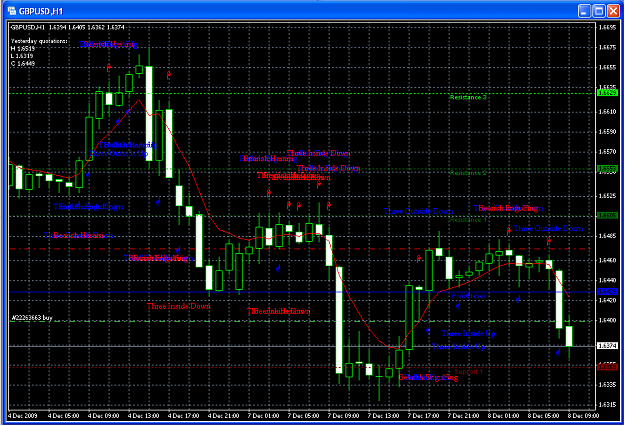Click the green 1.6629 price tag

point(607,93)
